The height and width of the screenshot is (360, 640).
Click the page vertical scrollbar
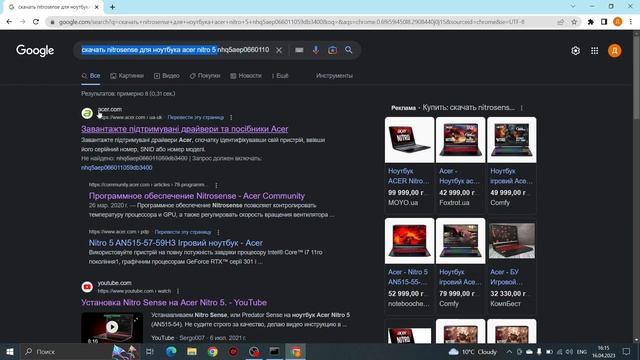pos(636,78)
